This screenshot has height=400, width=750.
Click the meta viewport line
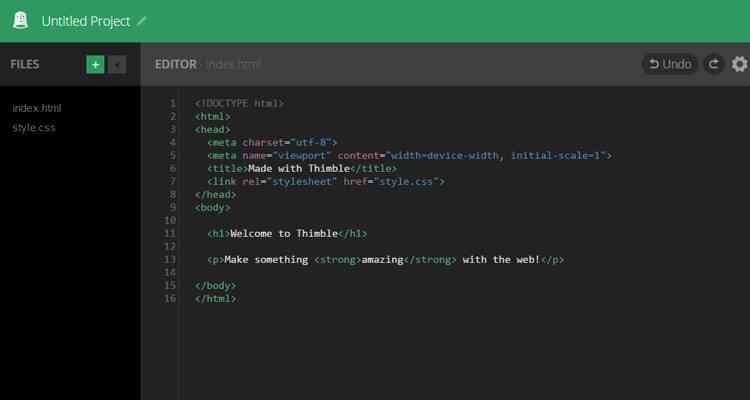click(409, 156)
